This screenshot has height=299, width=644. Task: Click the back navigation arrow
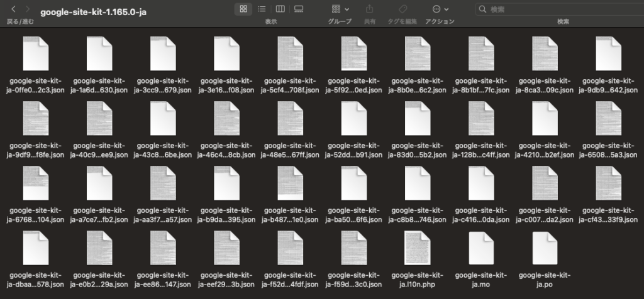point(13,9)
